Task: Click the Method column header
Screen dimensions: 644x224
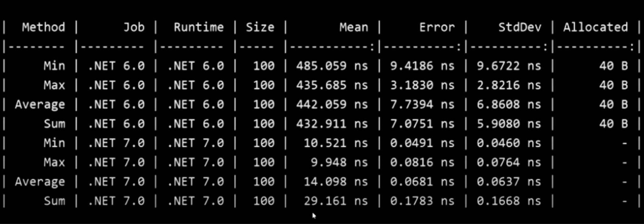Action: tap(43, 27)
